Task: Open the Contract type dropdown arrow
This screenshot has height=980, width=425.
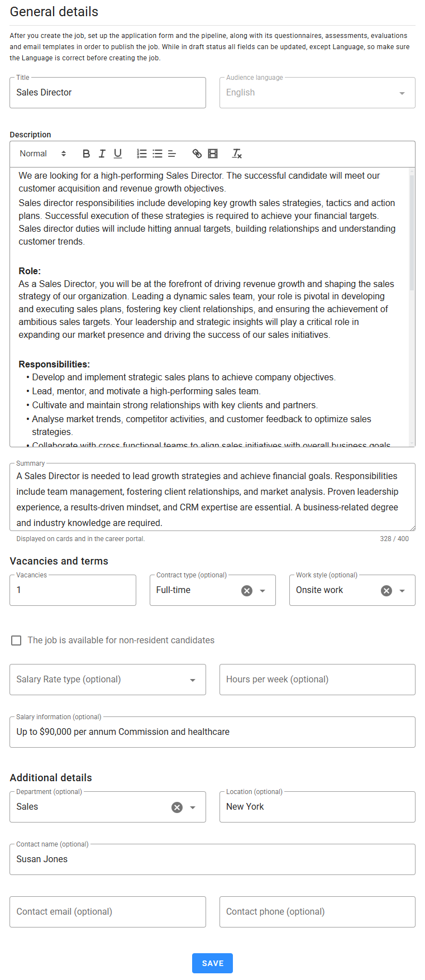Action: (x=262, y=591)
